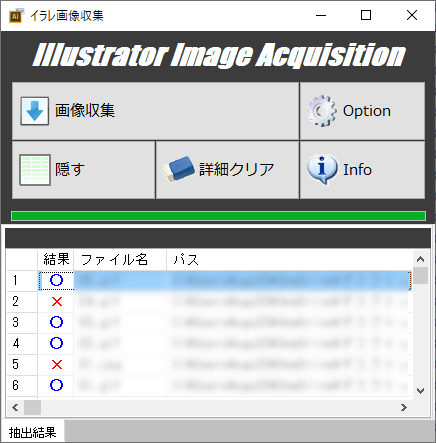Click the blue download arrow icon
436x443 pixels.
pyautogui.click(x=35, y=111)
